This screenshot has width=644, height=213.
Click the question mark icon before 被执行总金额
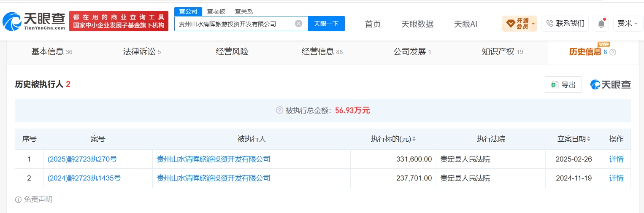tap(279, 111)
